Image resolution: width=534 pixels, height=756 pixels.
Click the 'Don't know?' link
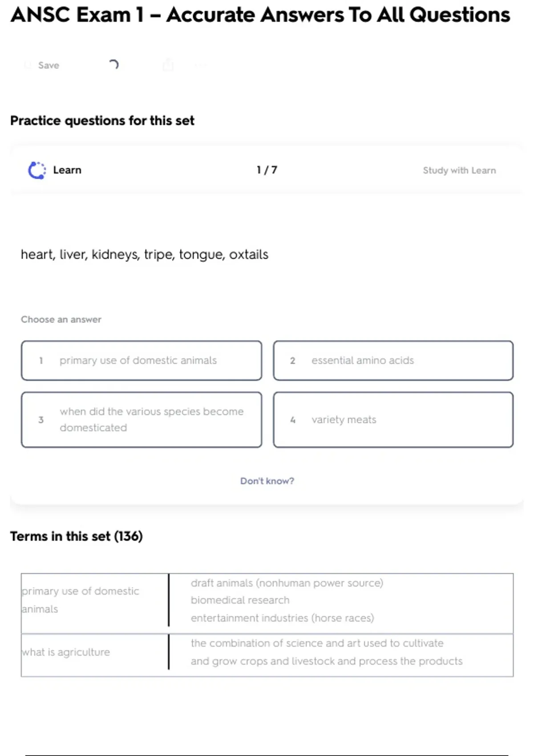click(x=267, y=481)
